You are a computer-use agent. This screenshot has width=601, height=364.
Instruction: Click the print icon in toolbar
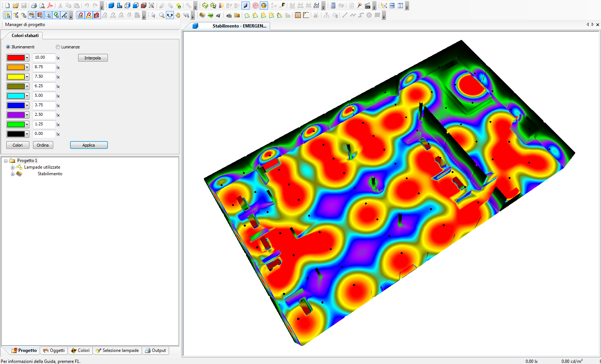[34, 5]
